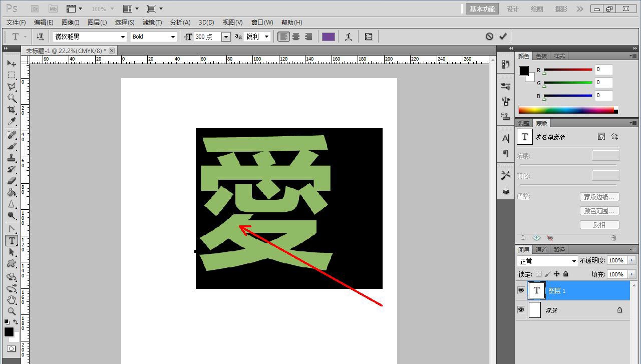The width and height of the screenshot is (641, 364).
Task: Select the History Brush tool
Action: 12,170
